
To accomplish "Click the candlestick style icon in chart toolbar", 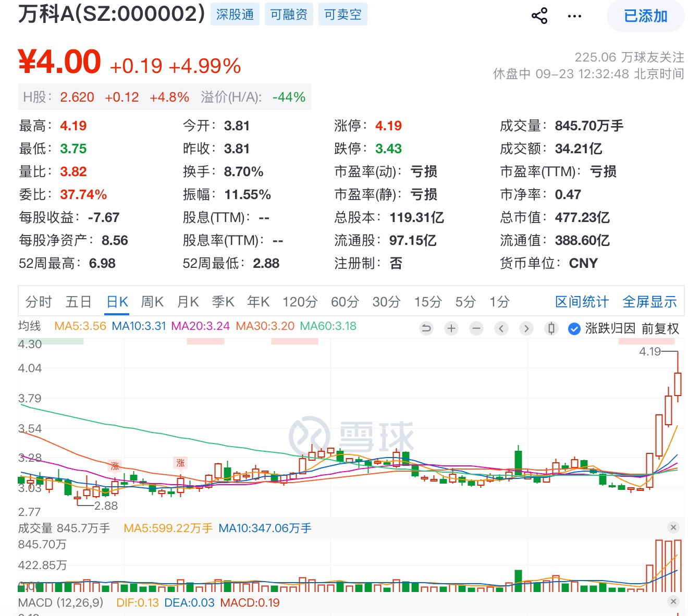I will [x=551, y=328].
